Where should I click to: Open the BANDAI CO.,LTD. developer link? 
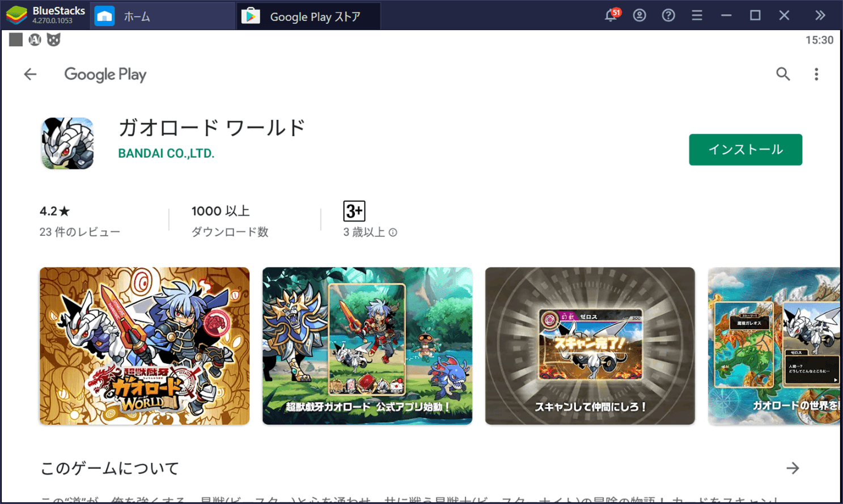click(166, 154)
